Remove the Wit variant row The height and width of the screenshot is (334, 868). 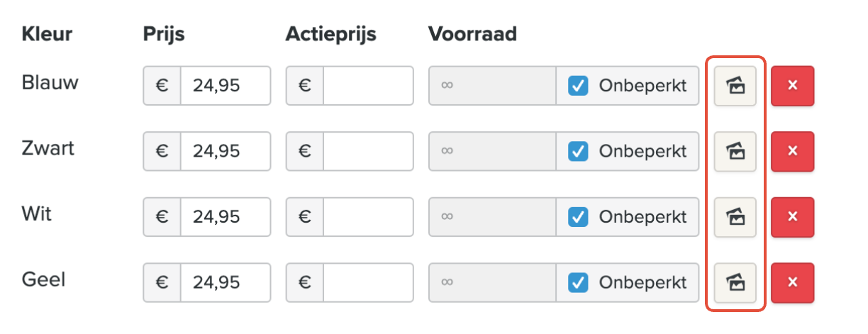coord(792,217)
